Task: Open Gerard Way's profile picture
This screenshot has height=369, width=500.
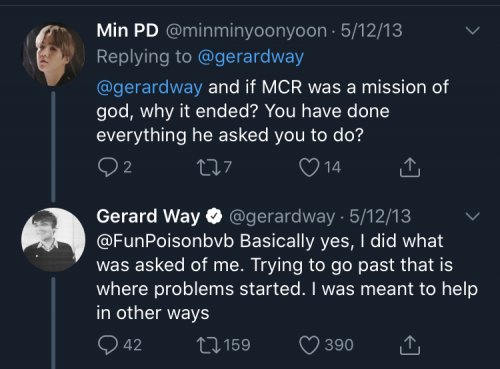Action: tap(53, 240)
